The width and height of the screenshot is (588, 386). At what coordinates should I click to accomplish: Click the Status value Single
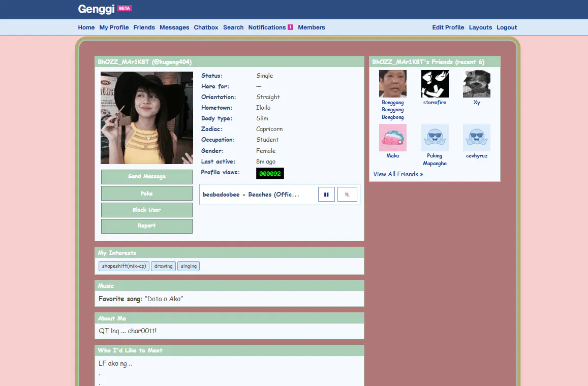(x=265, y=76)
